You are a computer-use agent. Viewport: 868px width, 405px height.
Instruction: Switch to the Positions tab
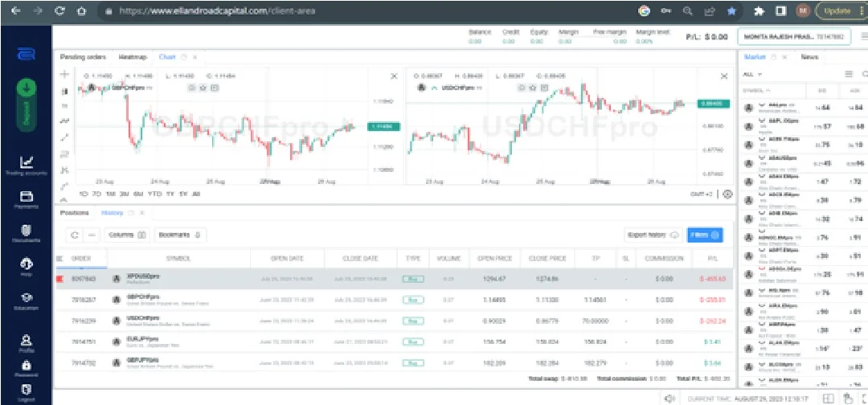click(x=74, y=212)
